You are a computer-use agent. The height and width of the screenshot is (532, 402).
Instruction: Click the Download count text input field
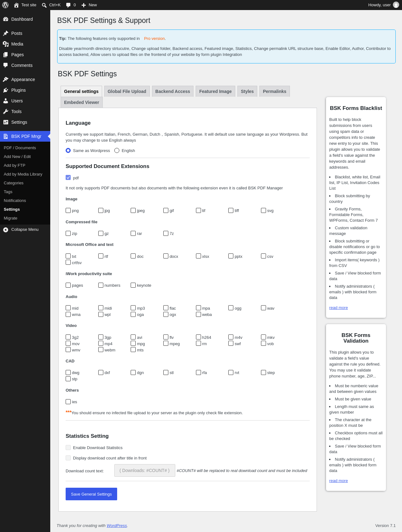point(145,470)
